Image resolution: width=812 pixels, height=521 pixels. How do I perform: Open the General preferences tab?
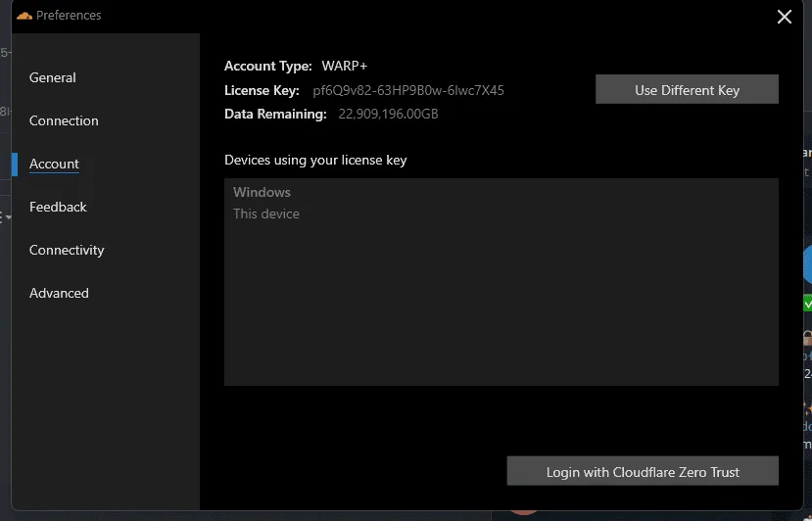click(x=52, y=77)
